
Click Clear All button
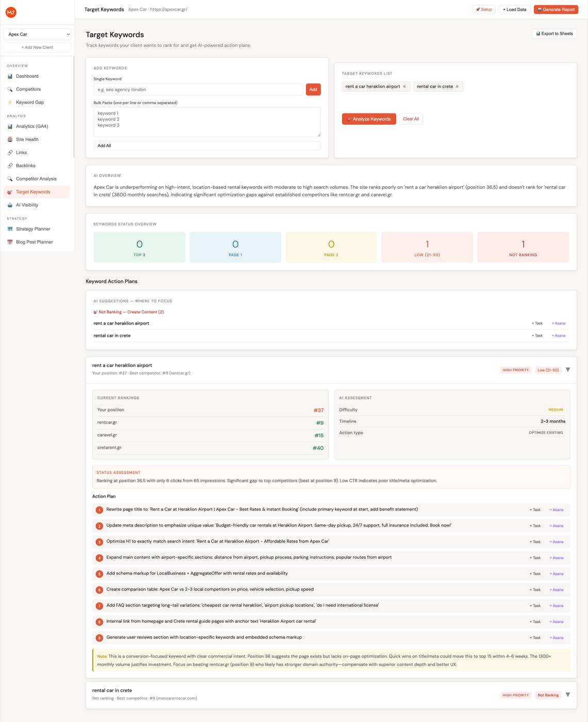click(411, 119)
